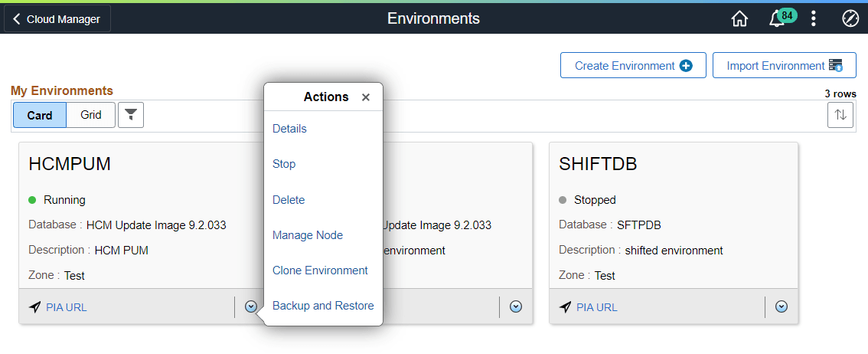The image size is (868, 354).
Task: Click the Import Environment button
Action: tap(784, 66)
